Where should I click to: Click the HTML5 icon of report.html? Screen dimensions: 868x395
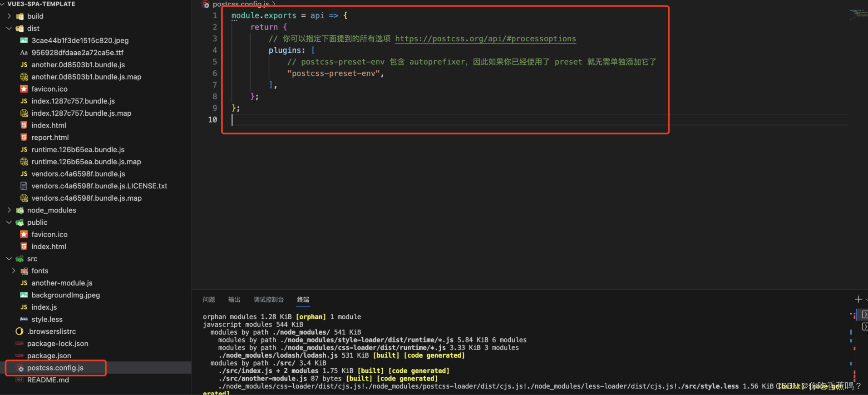pos(24,138)
